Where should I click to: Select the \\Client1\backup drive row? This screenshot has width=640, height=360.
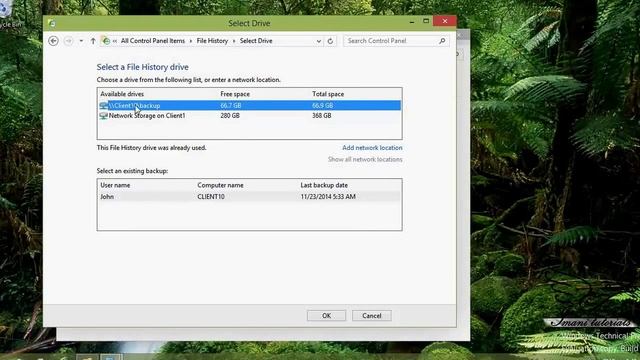249,105
